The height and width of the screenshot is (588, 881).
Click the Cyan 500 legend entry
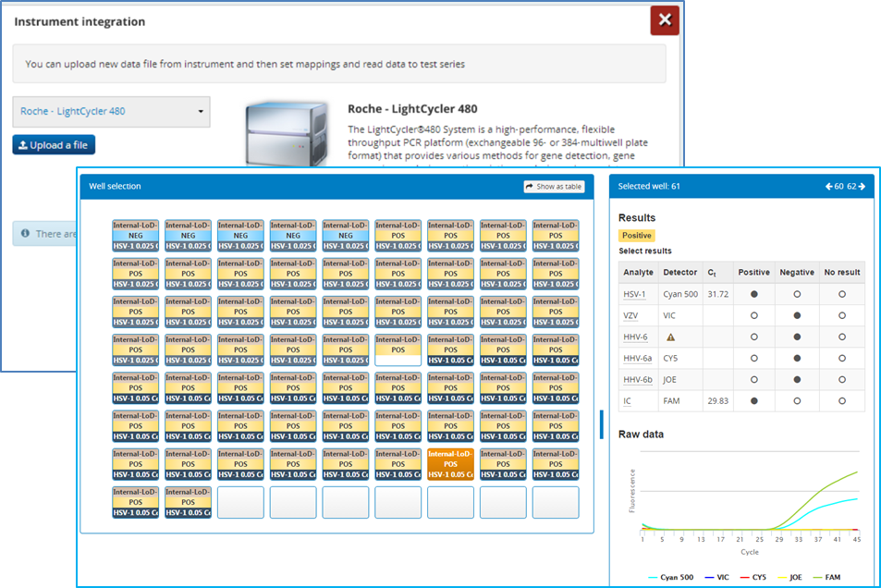point(671,577)
